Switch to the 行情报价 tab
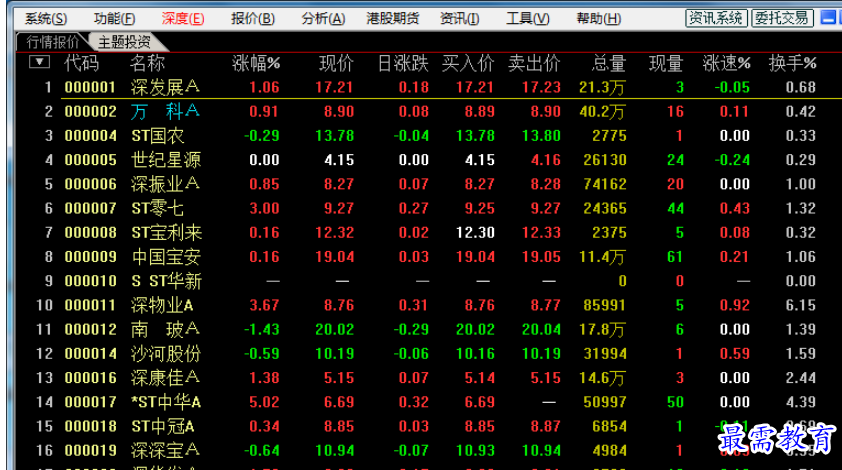 [x=52, y=42]
